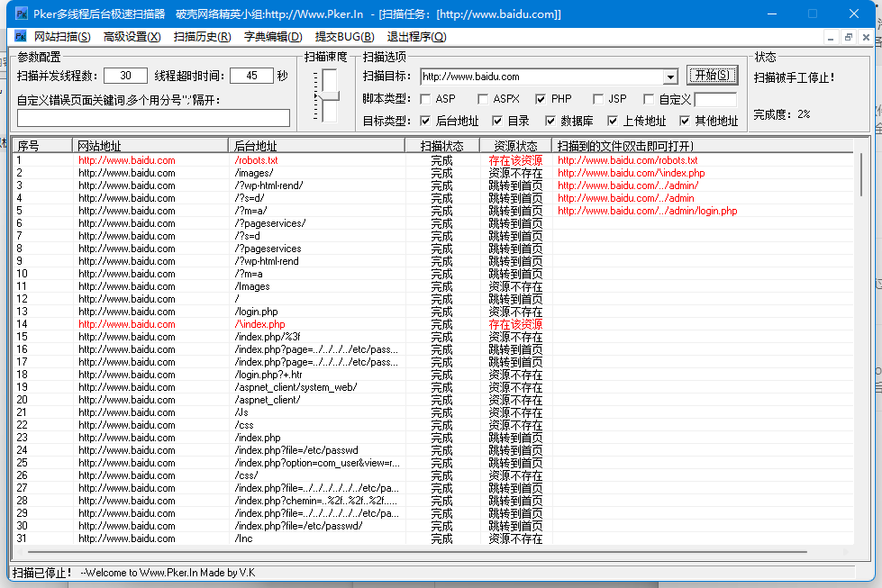Open the 提交BUG(B) menu
Image resolution: width=882 pixels, height=588 pixels.
(344, 37)
